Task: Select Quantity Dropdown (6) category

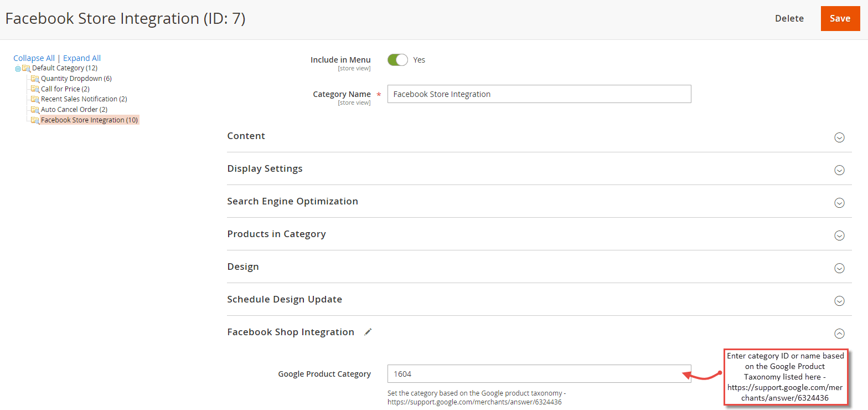Action: 76,79
